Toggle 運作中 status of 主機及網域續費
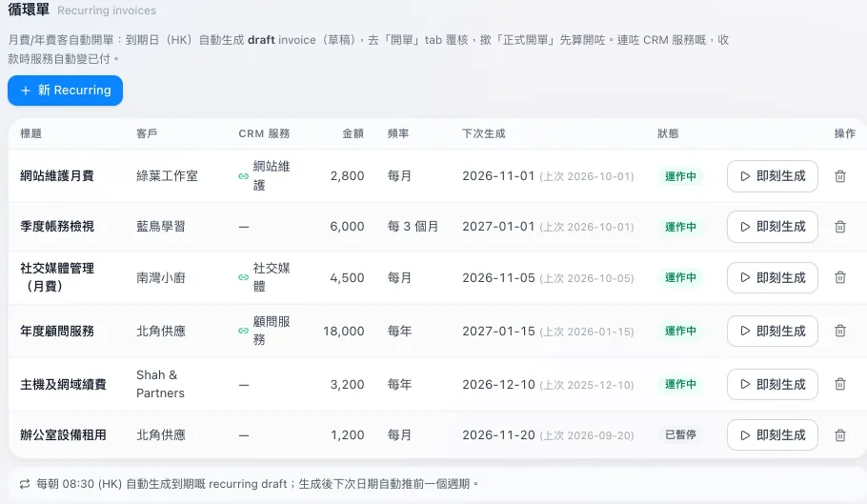Screen dimensions: 867x504 point(680,384)
